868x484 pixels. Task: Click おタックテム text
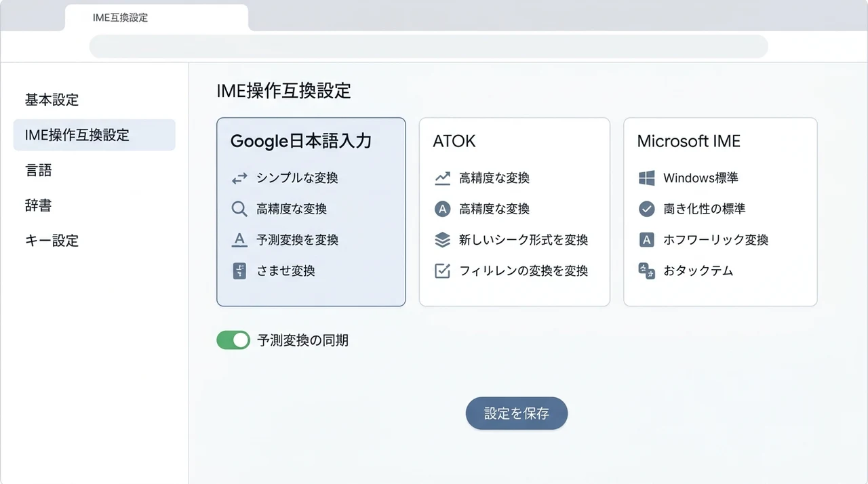[698, 271]
